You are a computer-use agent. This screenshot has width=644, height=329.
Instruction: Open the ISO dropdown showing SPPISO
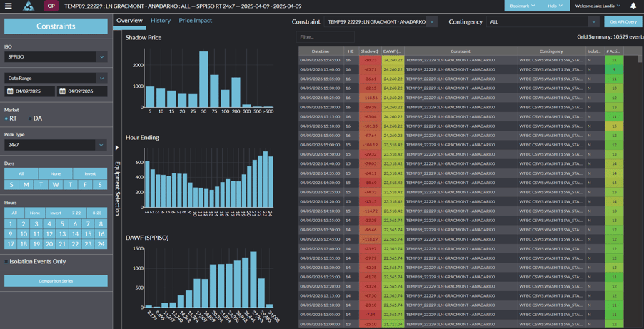pos(56,57)
